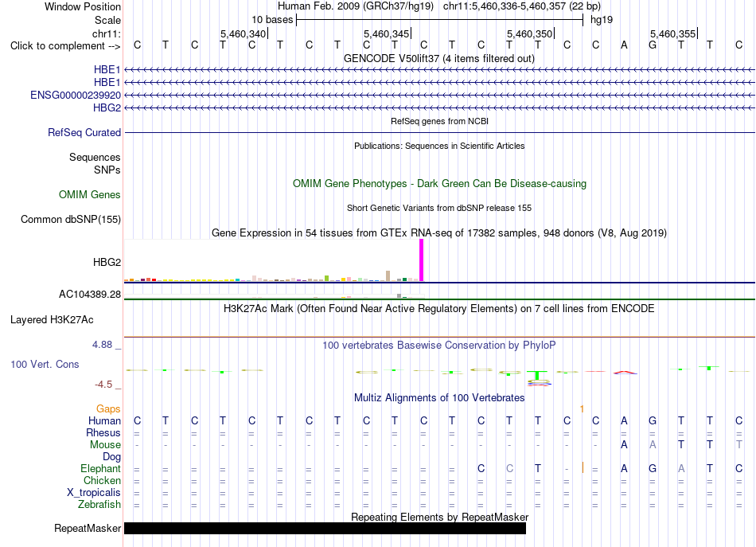Image resolution: width=756 pixels, height=547 pixels.
Task: Click the 5,460,355 position marker
Action: (x=672, y=33)
